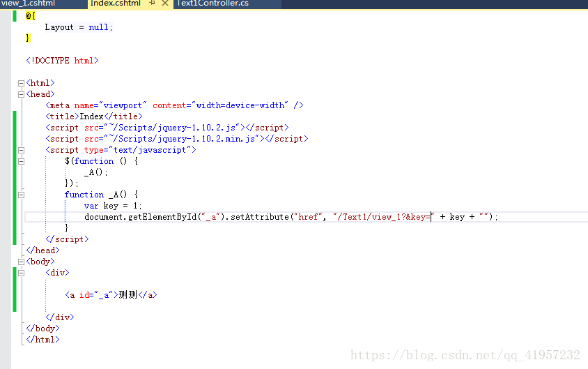
Task: Click the opening @{ Razor block
Action: click(x=31, y=16)
